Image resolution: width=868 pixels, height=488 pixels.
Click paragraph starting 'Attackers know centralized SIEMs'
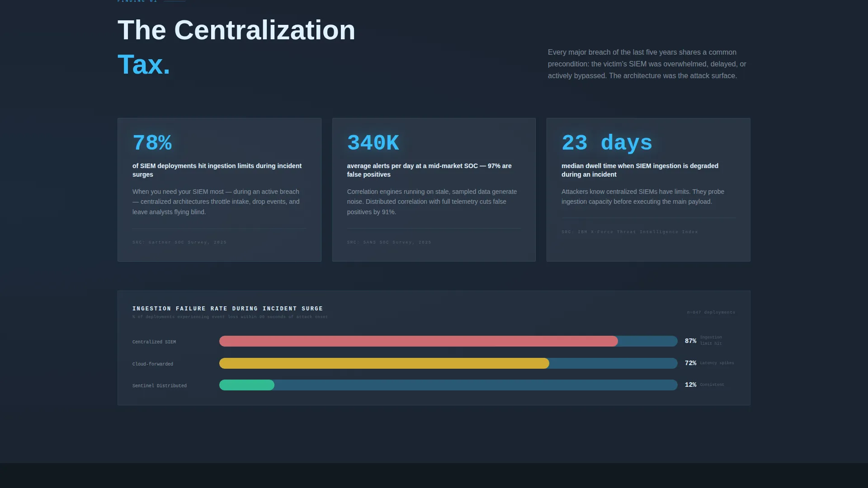643,197
